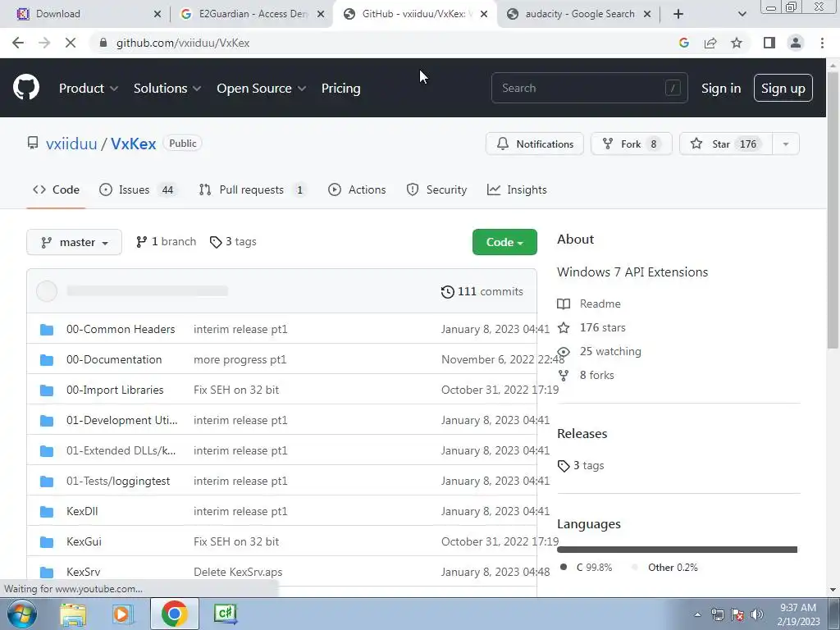The image size is (840, 630).
Task: Click the GitHub search field
Action: pos(589,88)
